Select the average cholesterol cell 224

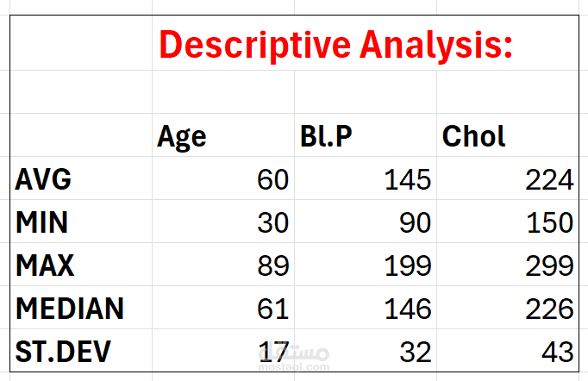(x=549, y=180)
